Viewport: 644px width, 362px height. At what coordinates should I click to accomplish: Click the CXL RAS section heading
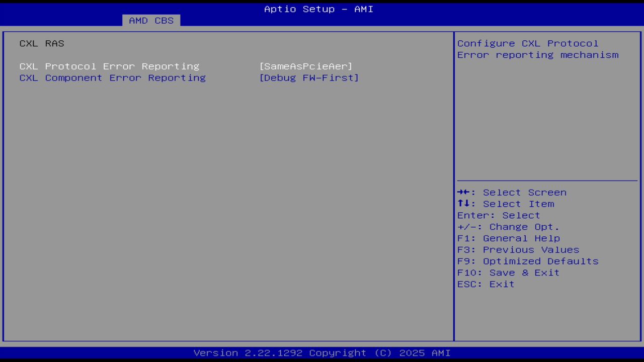point(42,44)
